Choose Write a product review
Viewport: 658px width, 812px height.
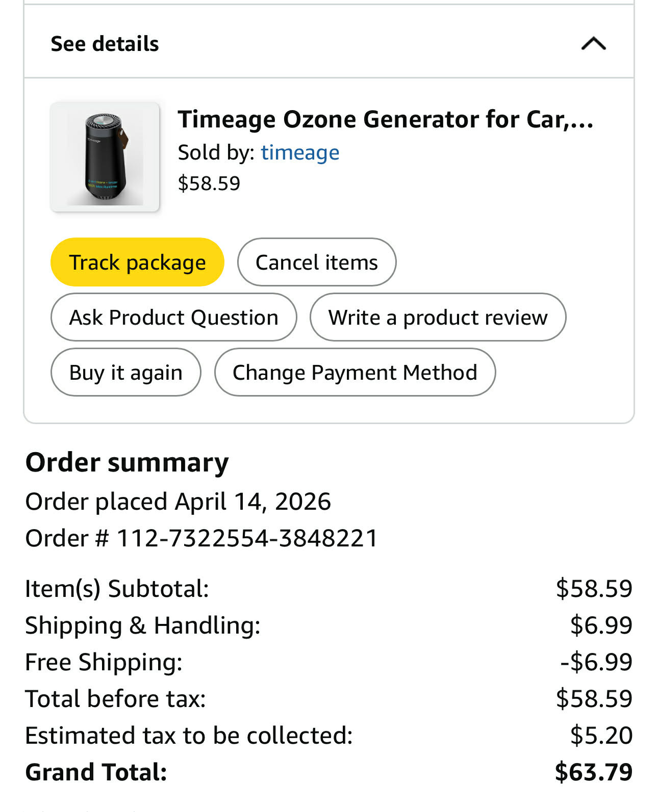point(438,318)
